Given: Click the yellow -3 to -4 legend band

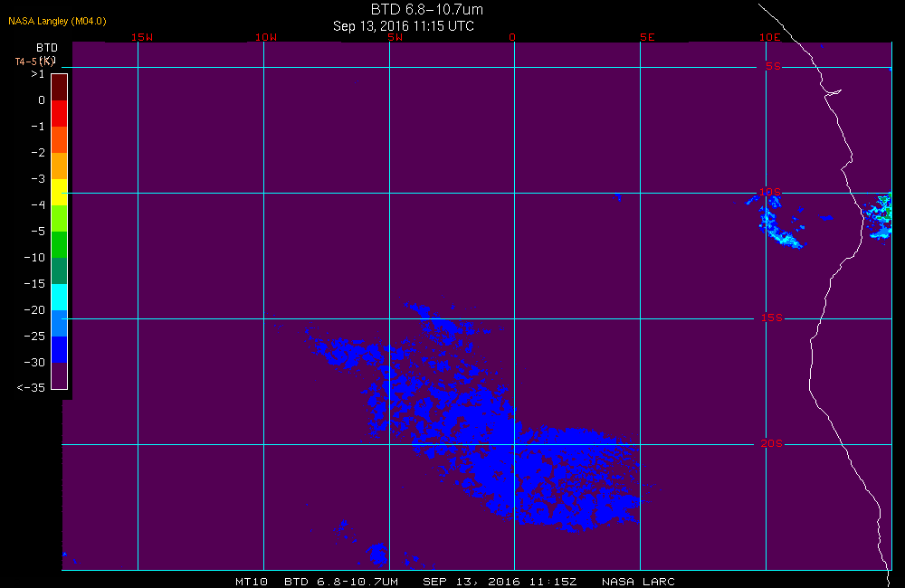Looking at the screenshot, I should [x=60, y=192].
